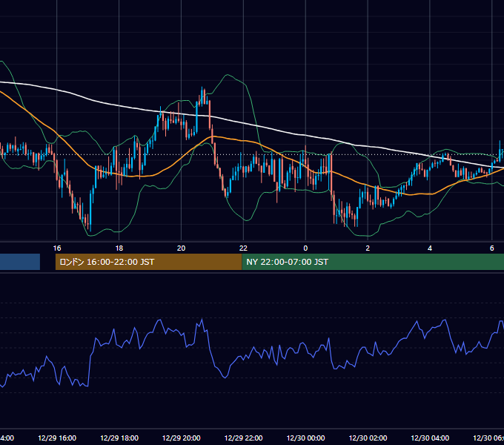Click the hour label 18 on upper axis
Image resolution: width=504 pixels, height=445 pixels.
(x=119, y=248)
